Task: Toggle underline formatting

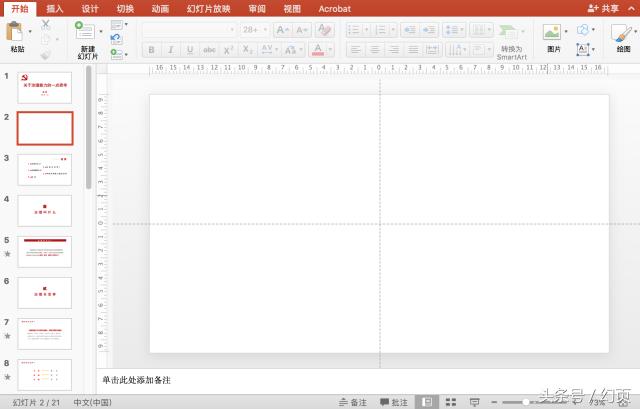Action: pos(189,49)
